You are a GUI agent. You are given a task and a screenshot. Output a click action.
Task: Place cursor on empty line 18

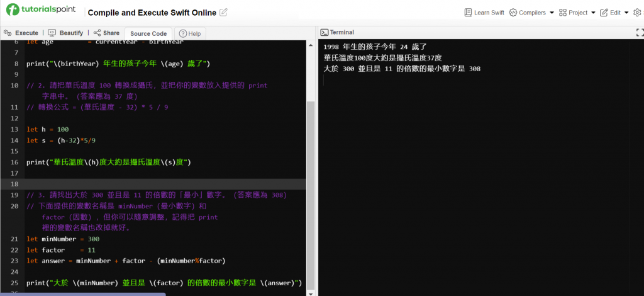click(165, 184)
